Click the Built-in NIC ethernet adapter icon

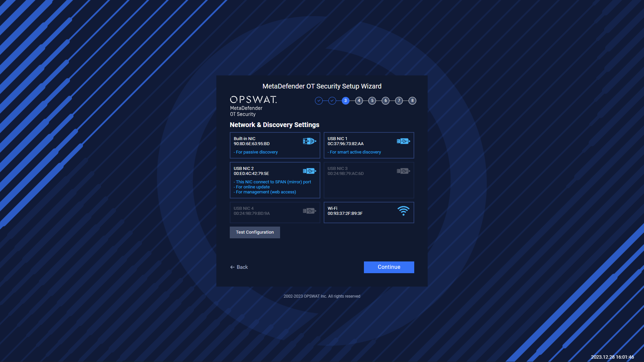point(309,141)
